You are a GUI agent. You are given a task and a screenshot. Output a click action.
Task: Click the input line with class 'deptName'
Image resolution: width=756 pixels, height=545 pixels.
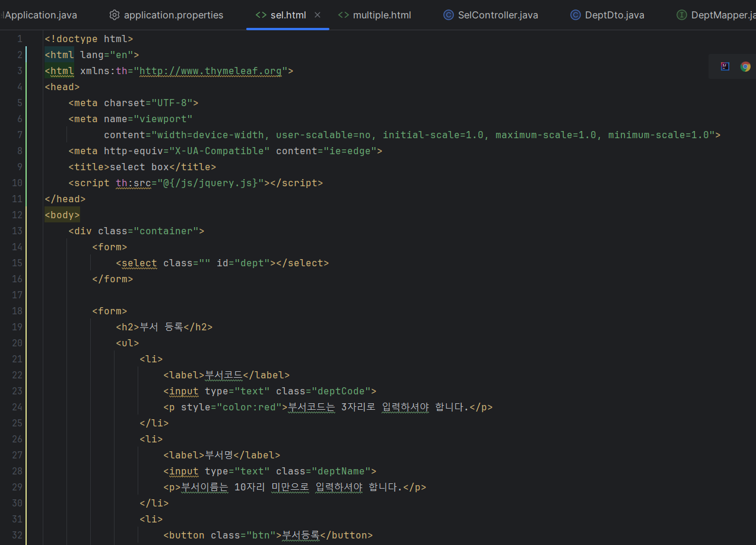(270, 471)
